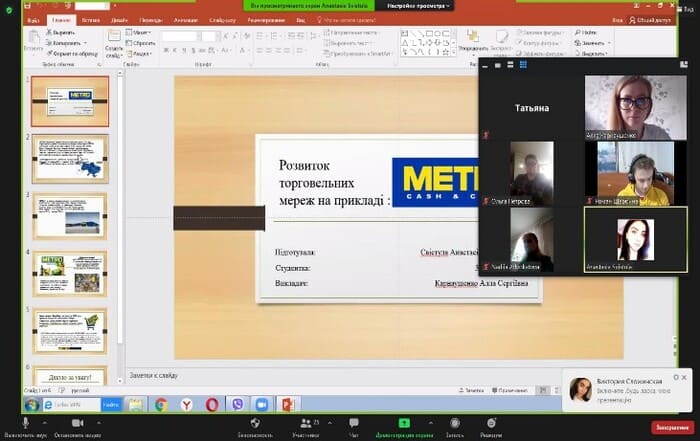Open Viber from the taskbar
This screenshot has height=441, width=700.
click(x=238, y=405)
